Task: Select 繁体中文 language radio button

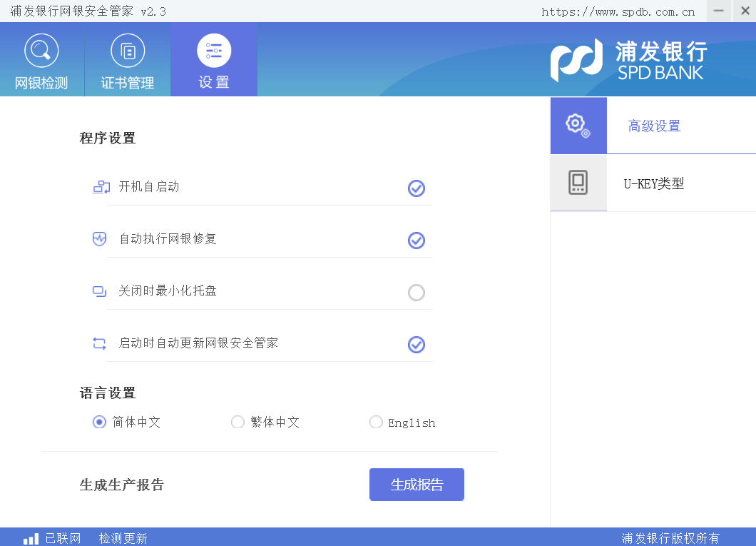Action: [x=237, y=422]
